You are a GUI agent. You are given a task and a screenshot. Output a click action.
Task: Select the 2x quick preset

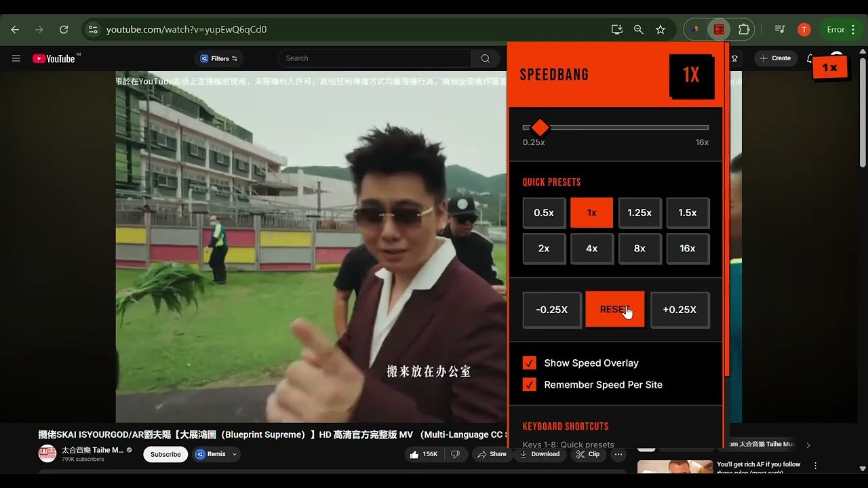click(544, 249)
